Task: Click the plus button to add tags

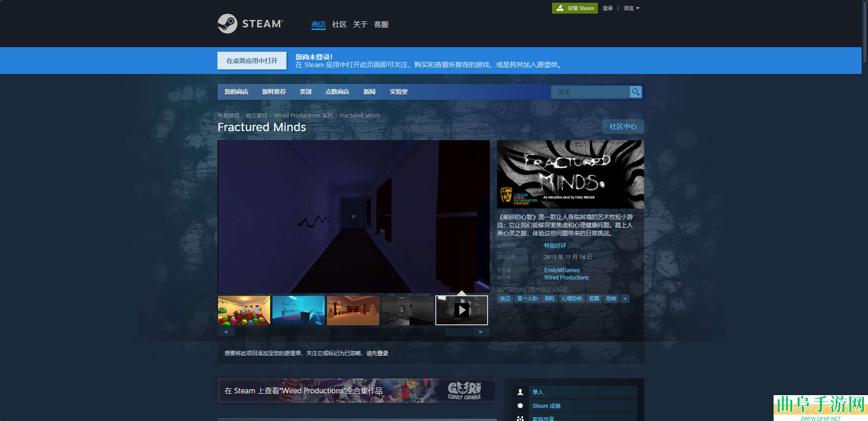Action: coord(625,299)
